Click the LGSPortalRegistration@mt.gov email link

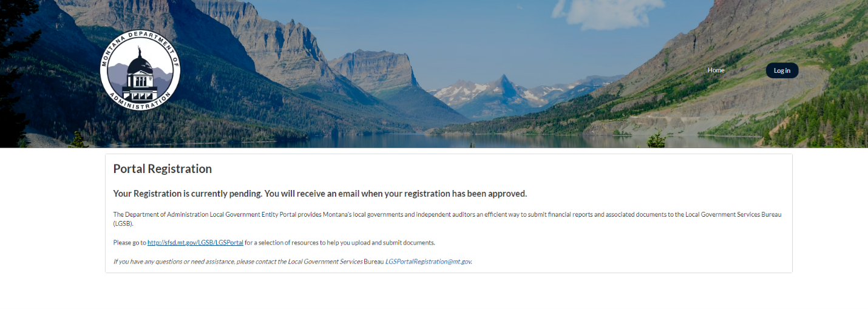point(428,262)
